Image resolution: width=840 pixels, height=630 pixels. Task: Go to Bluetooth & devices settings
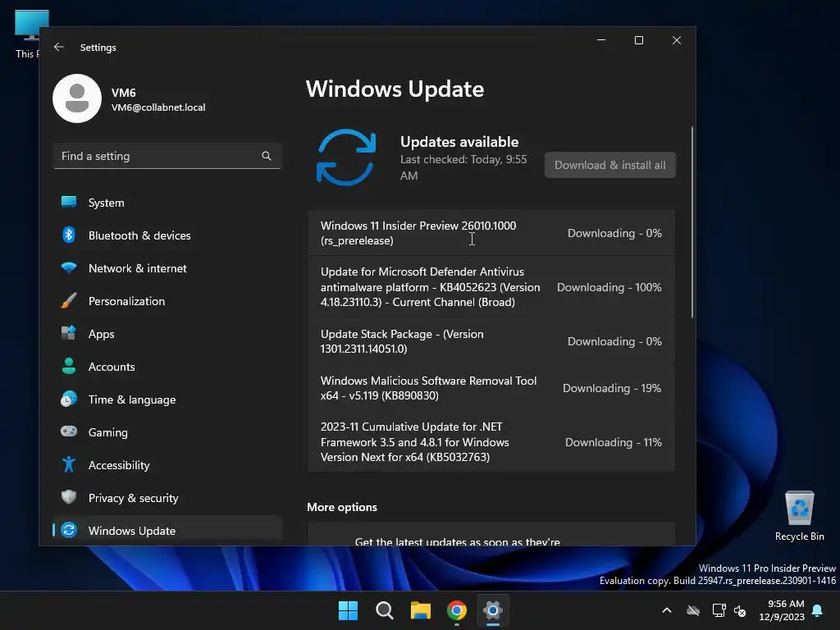167,235
